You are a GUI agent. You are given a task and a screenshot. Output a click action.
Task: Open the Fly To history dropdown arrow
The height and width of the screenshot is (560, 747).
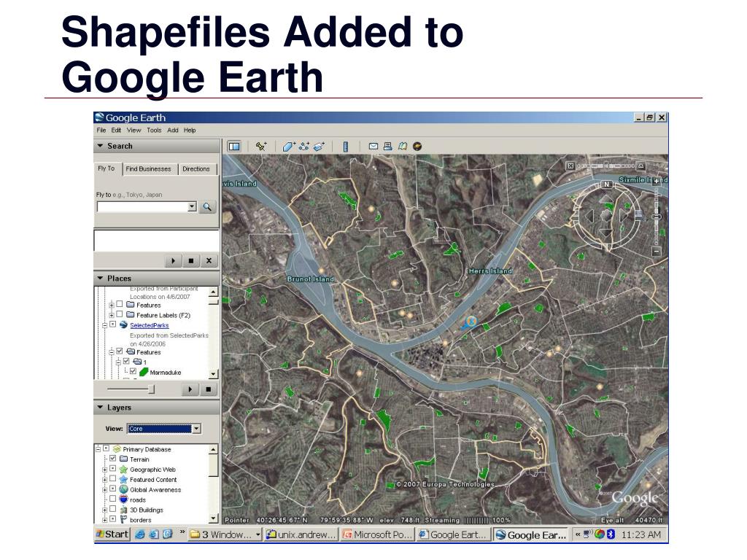point(192,206)
